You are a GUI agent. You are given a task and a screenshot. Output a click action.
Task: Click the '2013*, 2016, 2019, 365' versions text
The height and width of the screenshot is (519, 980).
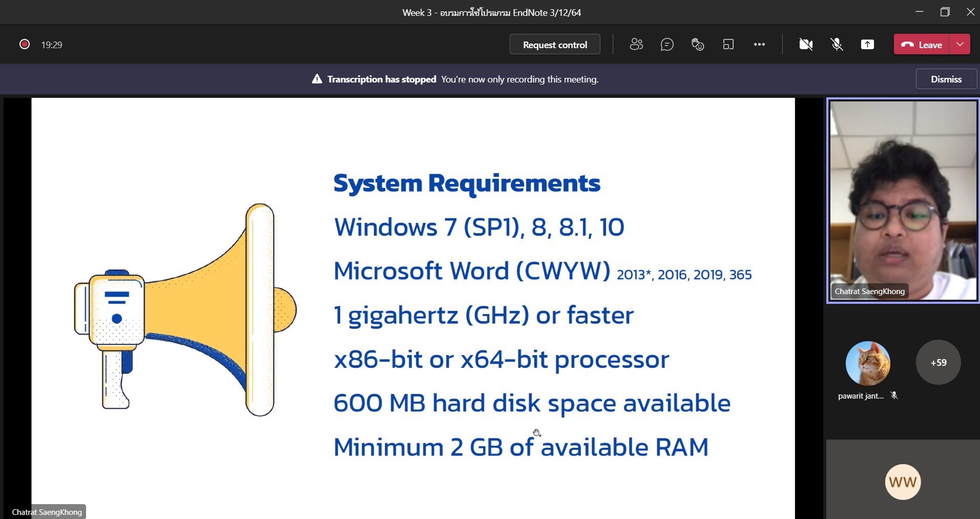[x=684, y=275]
